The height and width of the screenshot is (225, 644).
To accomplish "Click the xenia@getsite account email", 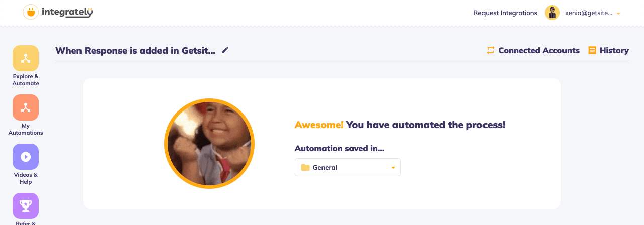I will pyautogui.click(x=588, y=13).
